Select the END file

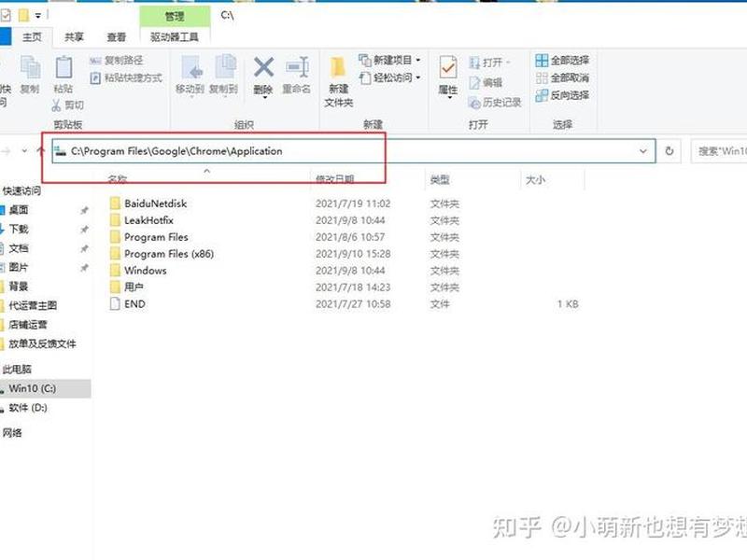[134, 304]
